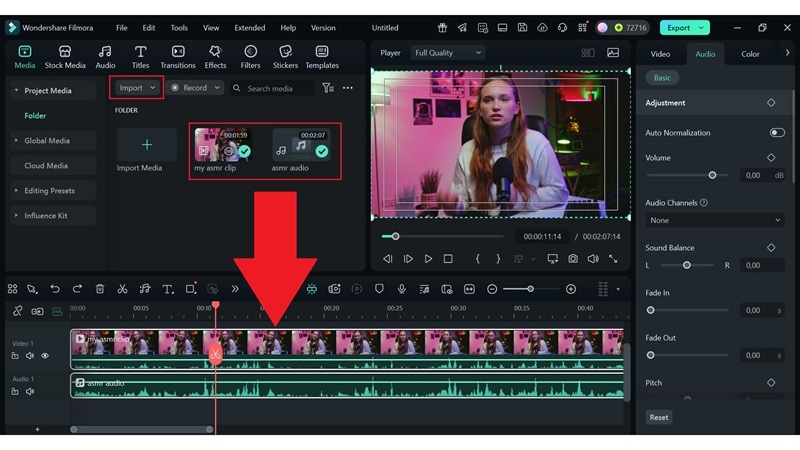Image resolution: width=800 pixels, height=450 pixels.
Task: Select the text tool in timeline toolbar
Action: point(167,289)
